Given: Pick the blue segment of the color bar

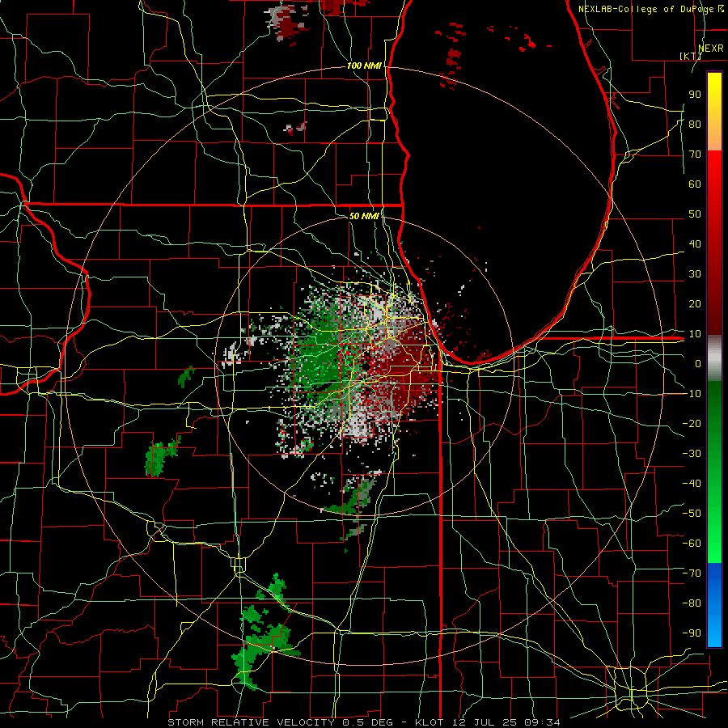Looking at the screenshot, I should (x=714, y=605).
